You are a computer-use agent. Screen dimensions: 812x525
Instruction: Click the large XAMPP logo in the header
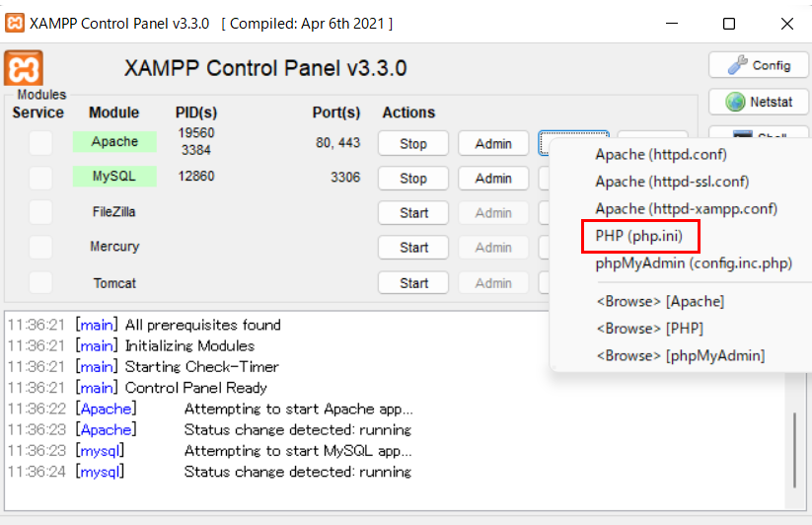(24, 68)
